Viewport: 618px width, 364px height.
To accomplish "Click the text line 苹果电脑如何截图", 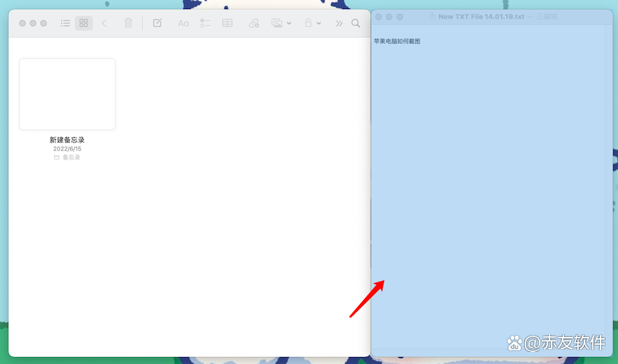I will 397,41.
